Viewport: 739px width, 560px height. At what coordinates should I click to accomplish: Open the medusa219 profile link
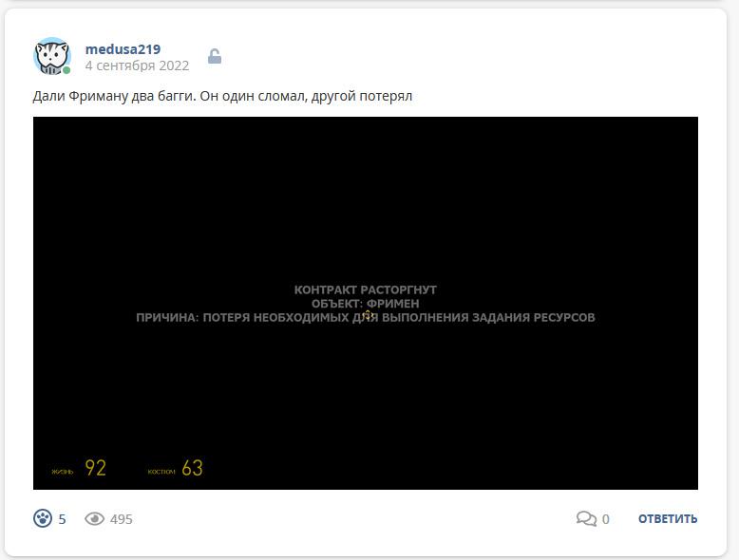click(x=123, y=49)
